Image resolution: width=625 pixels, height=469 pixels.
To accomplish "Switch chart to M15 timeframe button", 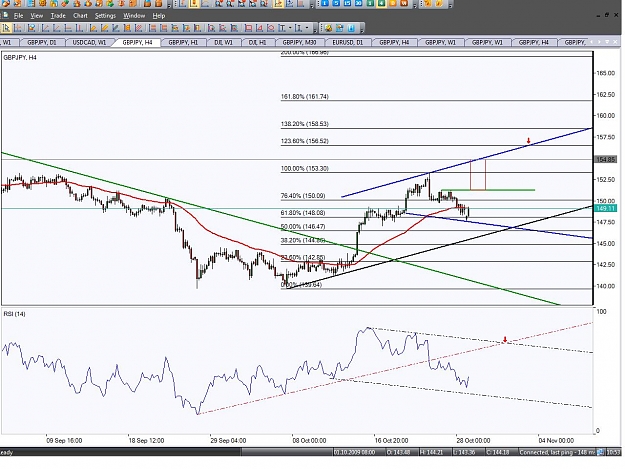I will pos(348,3).
